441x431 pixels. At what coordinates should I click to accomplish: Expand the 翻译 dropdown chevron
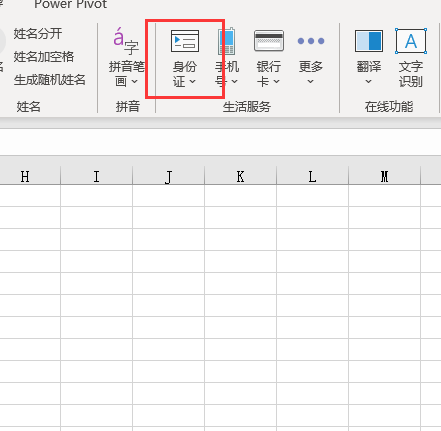pyautogui.click(x=368, y=81)
